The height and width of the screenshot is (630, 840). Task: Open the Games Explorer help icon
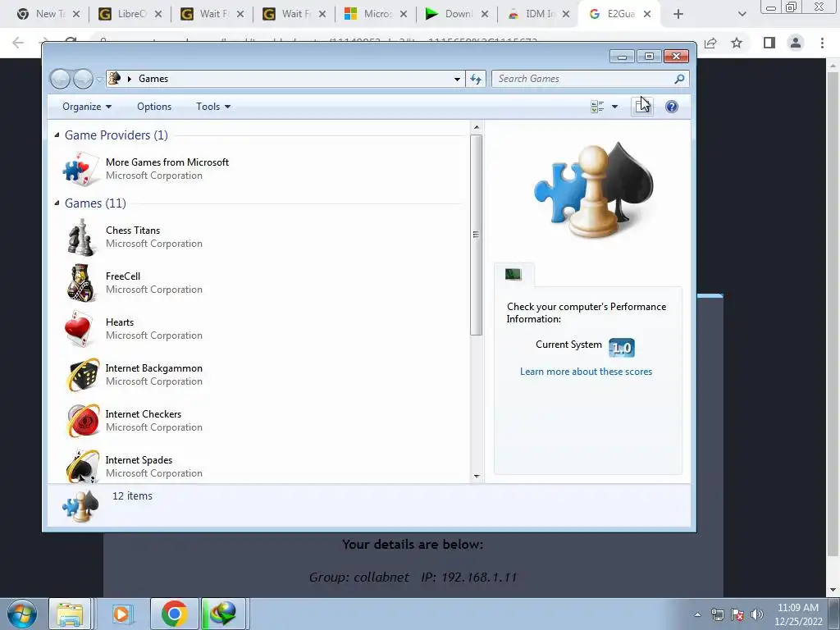(671, 107)
